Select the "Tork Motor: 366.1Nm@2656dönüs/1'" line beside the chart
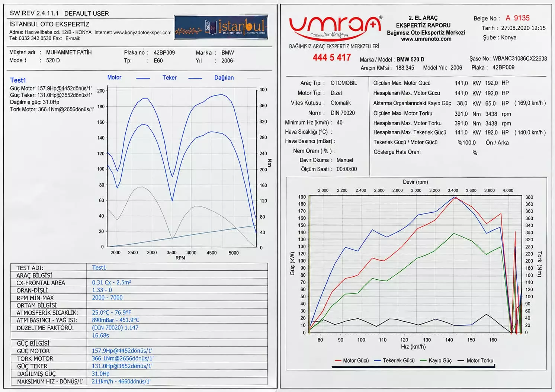555x392 pixels. coord(52,109)
